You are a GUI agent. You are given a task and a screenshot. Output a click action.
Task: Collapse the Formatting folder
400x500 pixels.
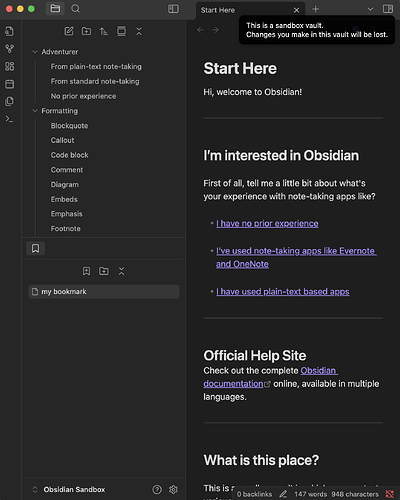35,111
